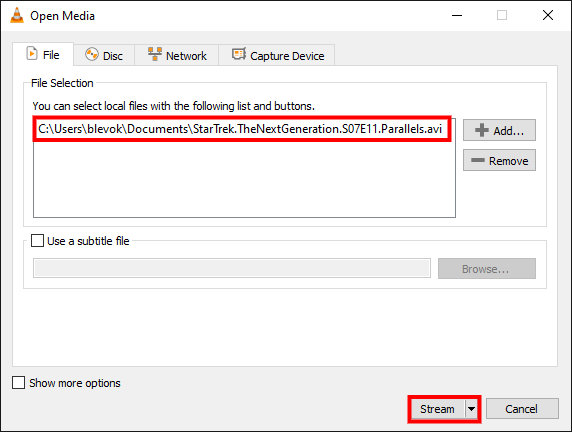
Task: Click the Stream button
Action: coord(438,409)
